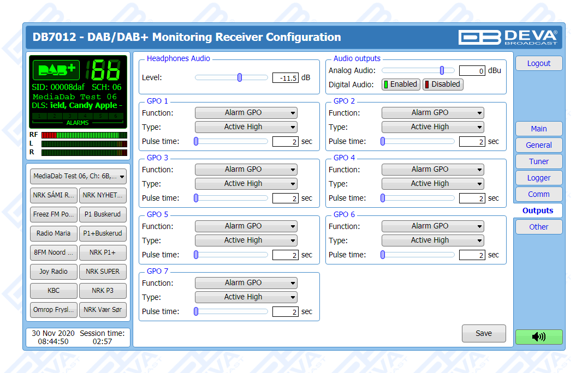Expand the GPO 7 Function dropdown

tap(246, 283)
